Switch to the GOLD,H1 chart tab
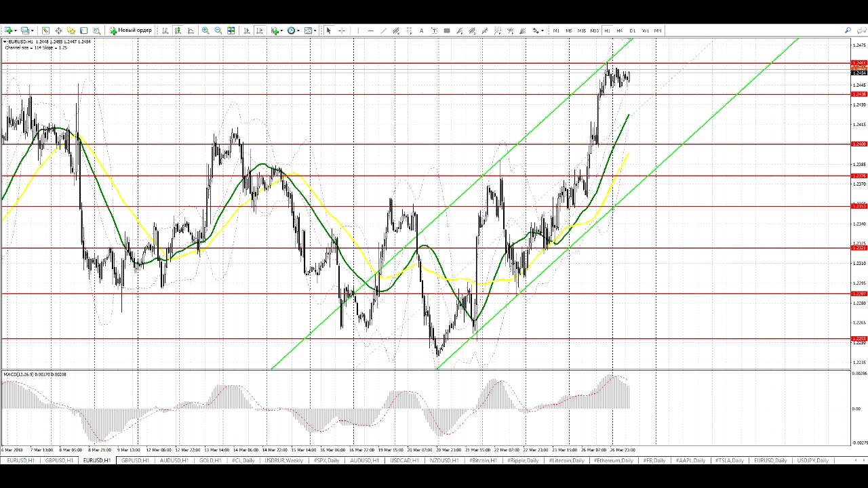Image resolution: width=868 pixels, height=488 pixels. (x=210, y=460)
